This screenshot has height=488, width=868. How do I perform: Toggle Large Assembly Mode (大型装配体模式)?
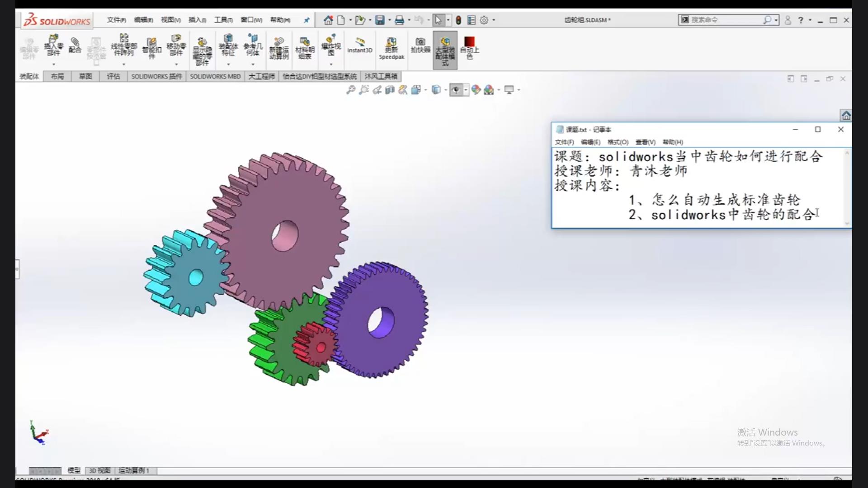[445, 50]
